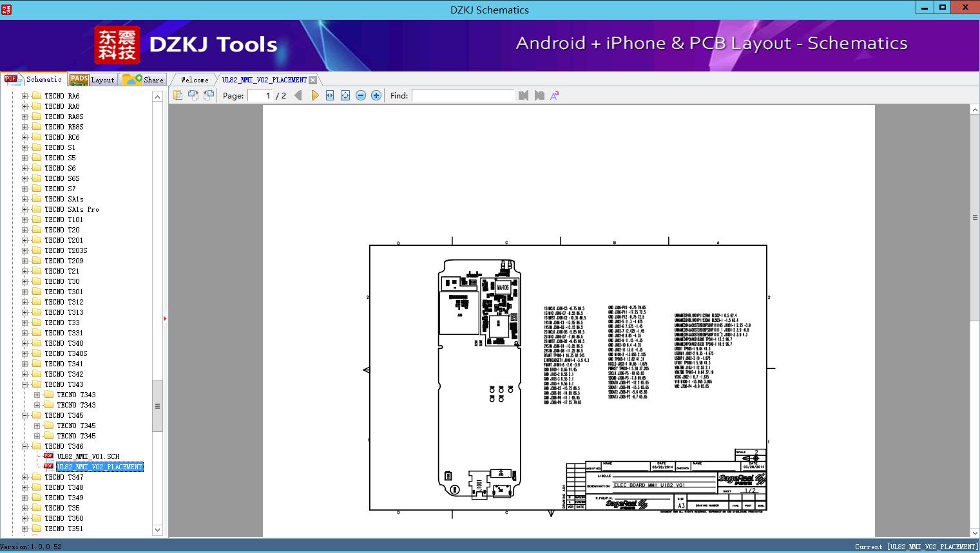Click the Version:1.0.0.52 status text
This screenshot has height=553, width=980.
click(31, 547)
